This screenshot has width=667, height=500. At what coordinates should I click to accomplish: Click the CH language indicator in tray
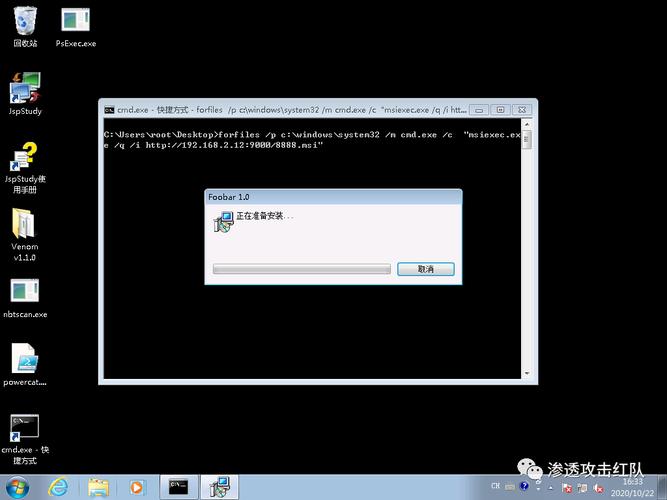496,486
